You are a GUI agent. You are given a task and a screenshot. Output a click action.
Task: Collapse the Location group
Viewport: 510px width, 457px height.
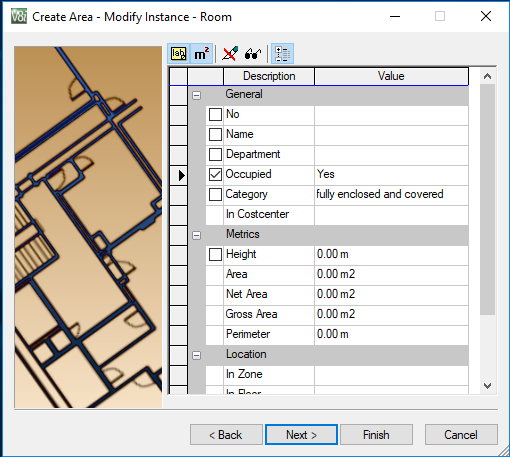[x=197, y=355]
